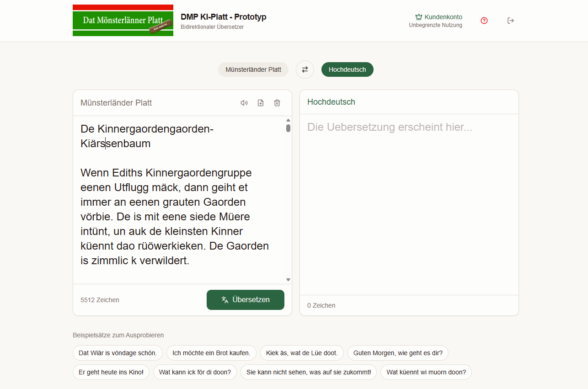Open help via red question mark icon

pyautogui.click(x=484, y=21)
